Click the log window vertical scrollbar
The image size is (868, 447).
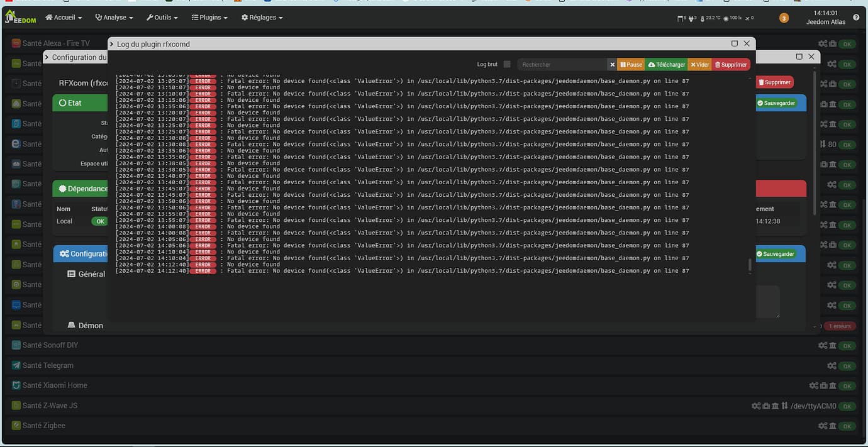(749, 265)
